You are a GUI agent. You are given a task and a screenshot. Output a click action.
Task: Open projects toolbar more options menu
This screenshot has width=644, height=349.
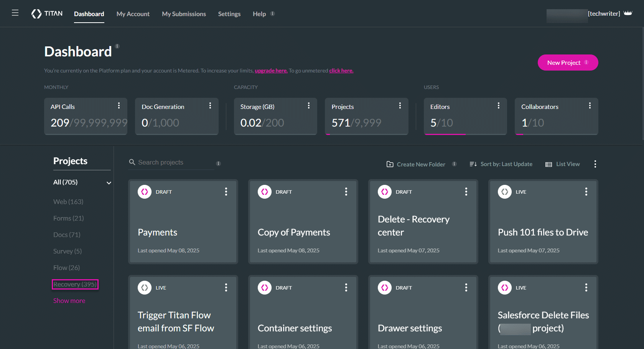click(595, 164)
